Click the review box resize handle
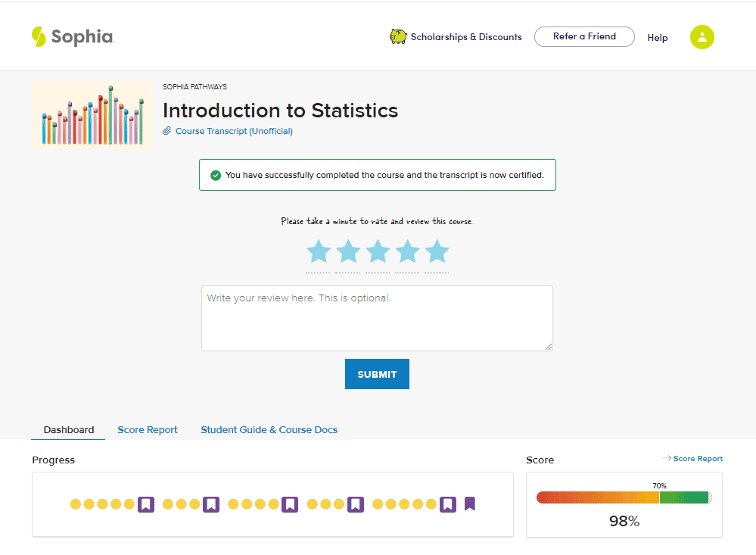The image size is (756, 555). 549,347
